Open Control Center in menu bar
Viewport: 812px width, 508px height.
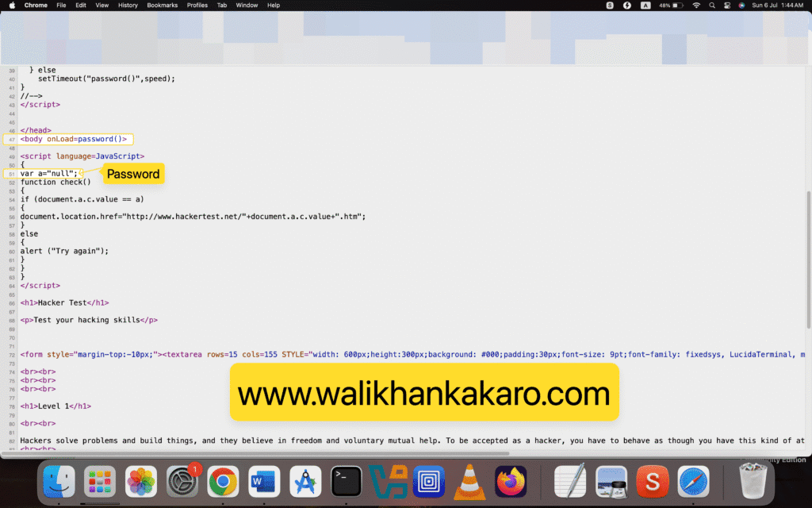(727, 6)
